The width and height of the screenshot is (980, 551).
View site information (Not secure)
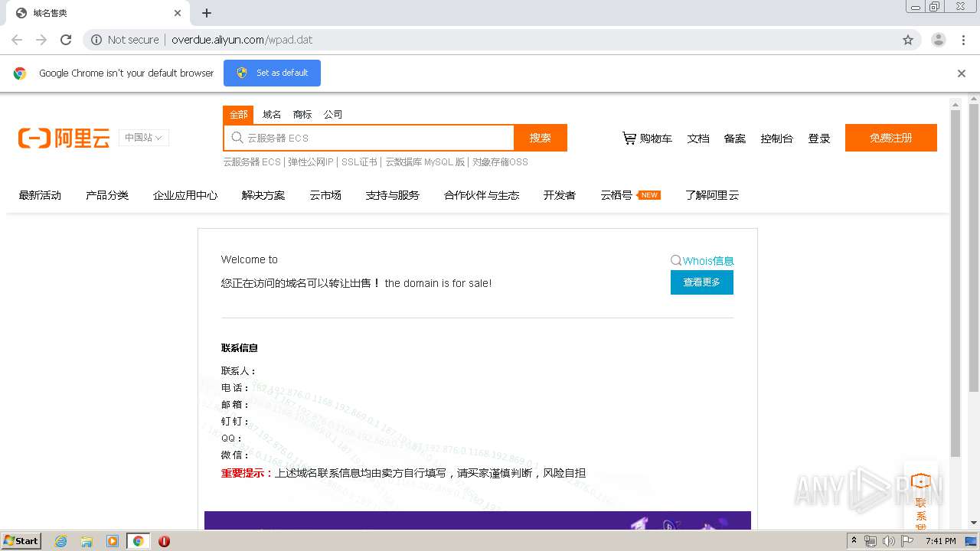(x=125, y=40)
